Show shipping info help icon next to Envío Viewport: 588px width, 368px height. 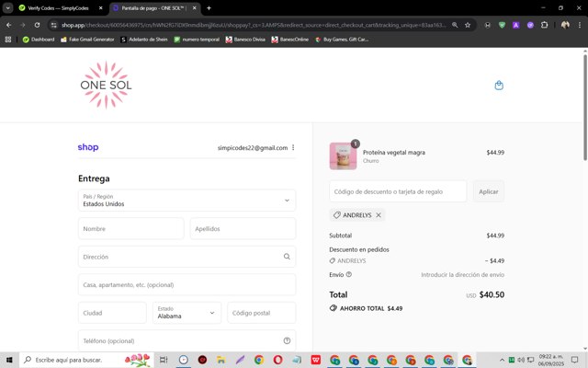point(349,274)
